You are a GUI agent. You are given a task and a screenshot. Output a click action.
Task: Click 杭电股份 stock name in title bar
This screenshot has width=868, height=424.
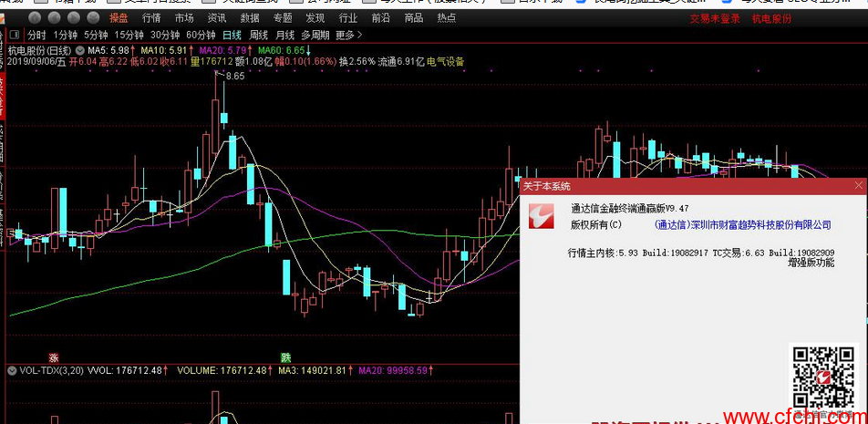pos(771,19)
